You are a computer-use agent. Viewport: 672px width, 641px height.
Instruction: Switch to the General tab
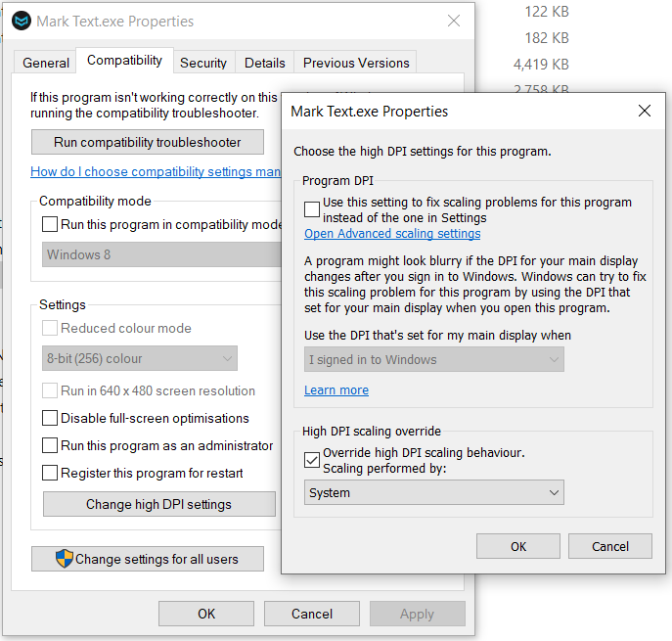coord(45,63)
